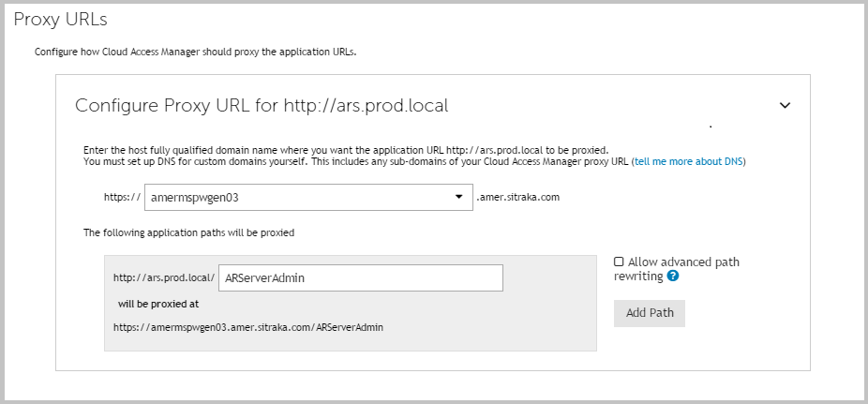
Task: Click the 'will be proxied at' text
Action: (158, 304)
